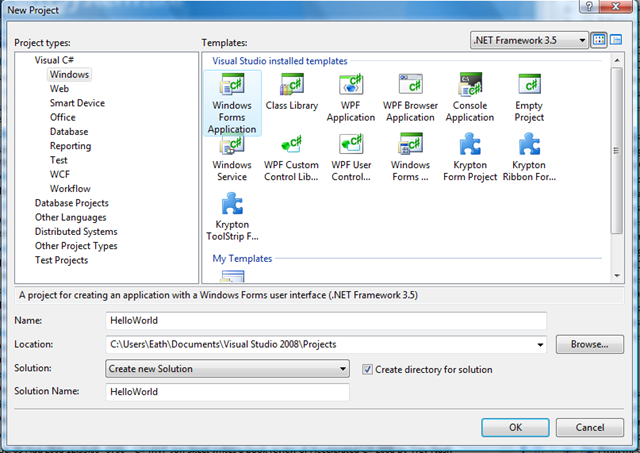Viewport: 640px width, 453px height.
Task: Click the Browse button
Action: click(x=590, y=345)
